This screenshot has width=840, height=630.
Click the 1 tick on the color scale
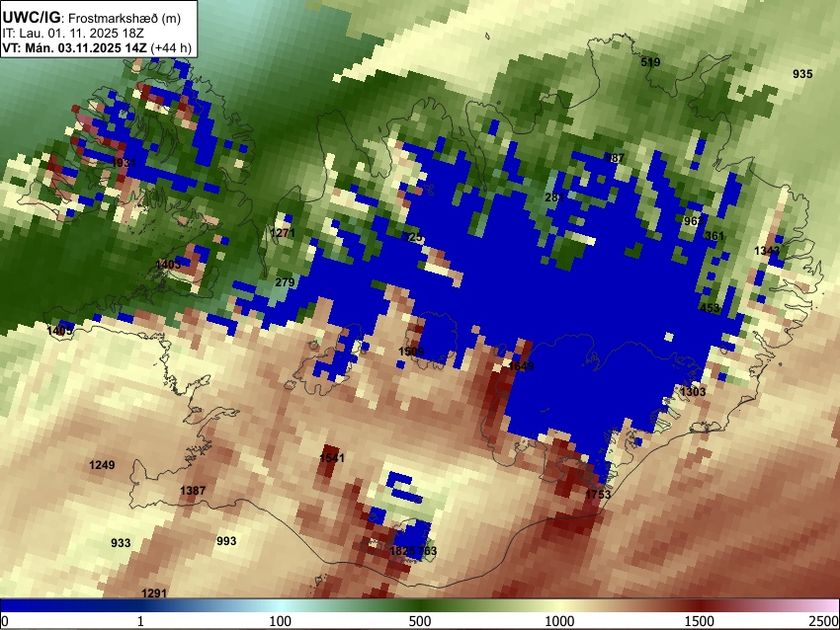click(x=140, y=621)
